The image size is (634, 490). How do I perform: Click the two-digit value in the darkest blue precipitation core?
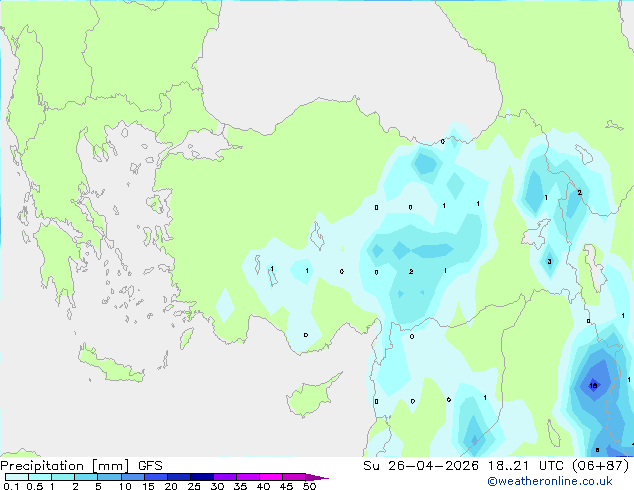pos(593,386)
